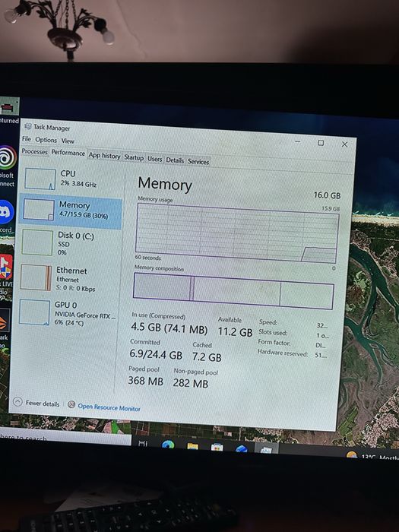Select the GPU 0 NVIDIA GeForce entry
The height and width of the screenshot is (532, 399).
(67, 313)
